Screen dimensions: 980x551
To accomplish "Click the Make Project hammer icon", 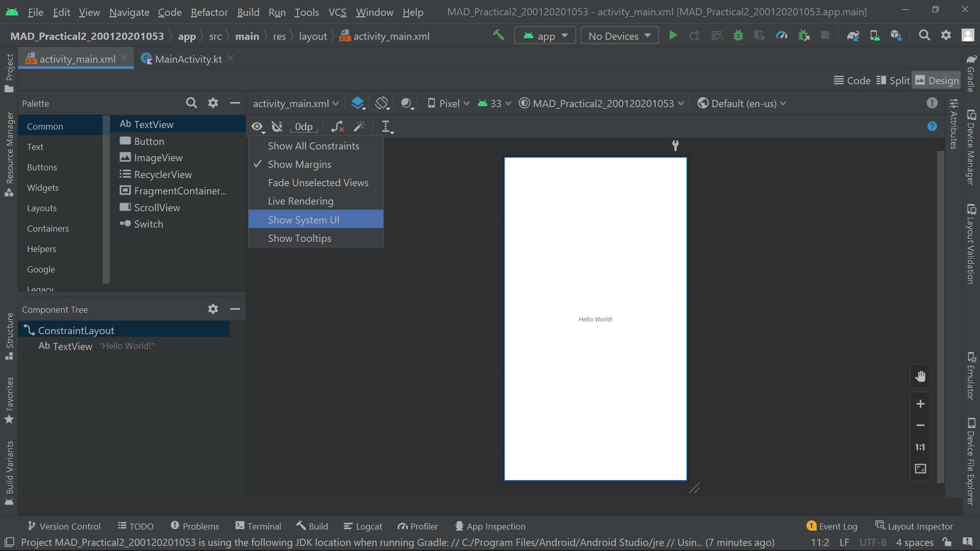I will (x=498, y=35).
